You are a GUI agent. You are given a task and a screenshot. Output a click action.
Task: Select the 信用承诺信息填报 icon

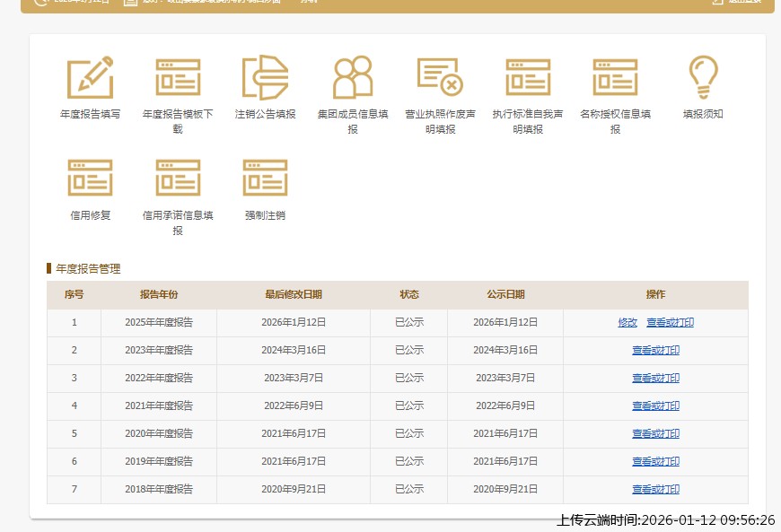[x=178, y=179]
